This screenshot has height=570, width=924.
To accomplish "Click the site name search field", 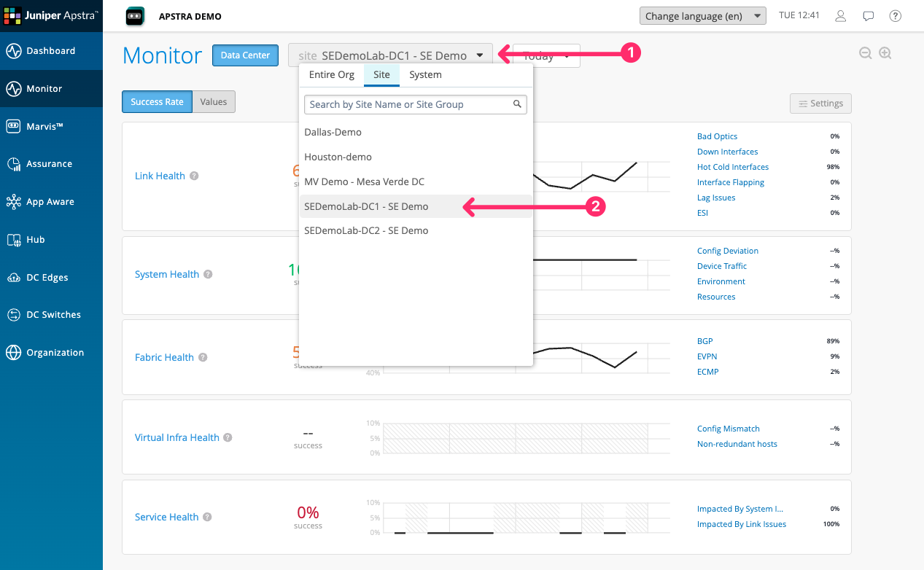I will [408, 104].
